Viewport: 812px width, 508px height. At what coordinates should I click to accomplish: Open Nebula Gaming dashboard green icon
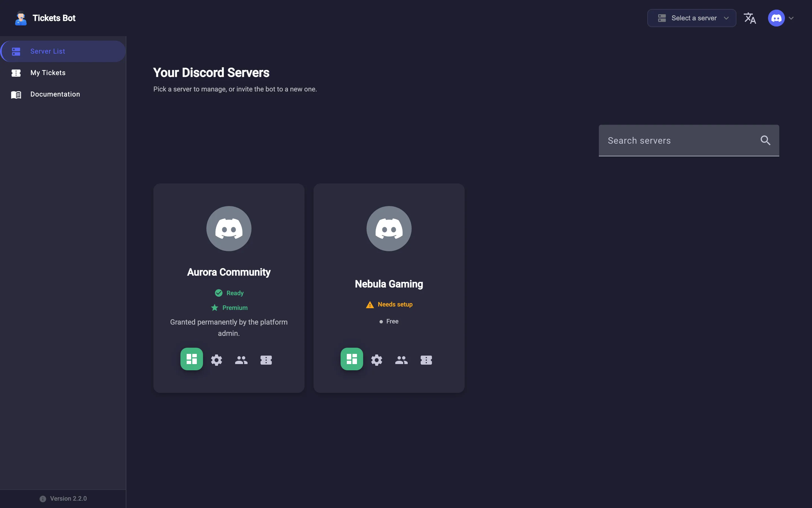point(352,359)
